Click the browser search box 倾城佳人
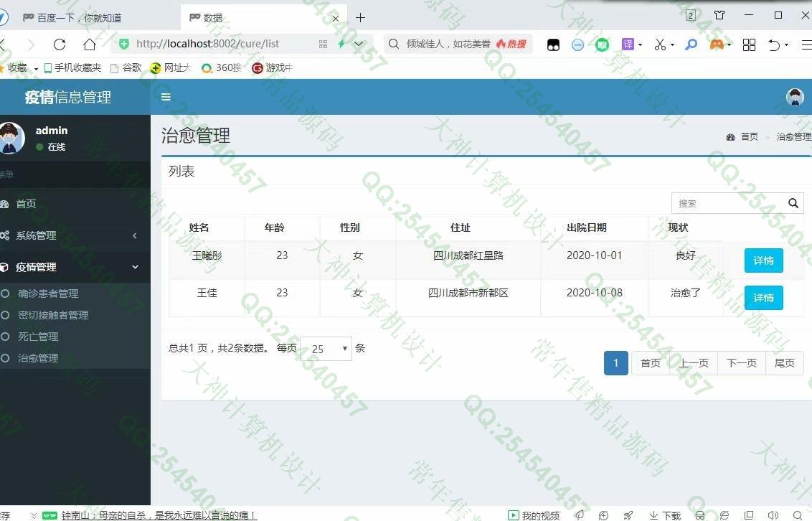The height and width of the screenshot is (521, 812). 448,44
